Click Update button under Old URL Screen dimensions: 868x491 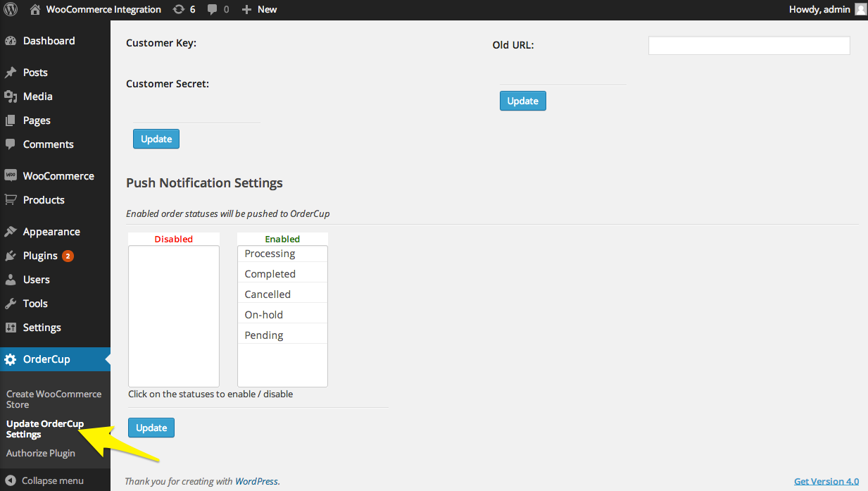(522, 101)
